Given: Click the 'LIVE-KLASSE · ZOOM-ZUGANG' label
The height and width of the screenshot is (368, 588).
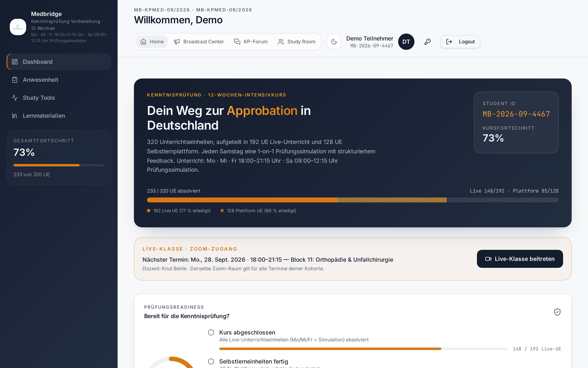Looking at the screenshot, I should coord(190,249).
